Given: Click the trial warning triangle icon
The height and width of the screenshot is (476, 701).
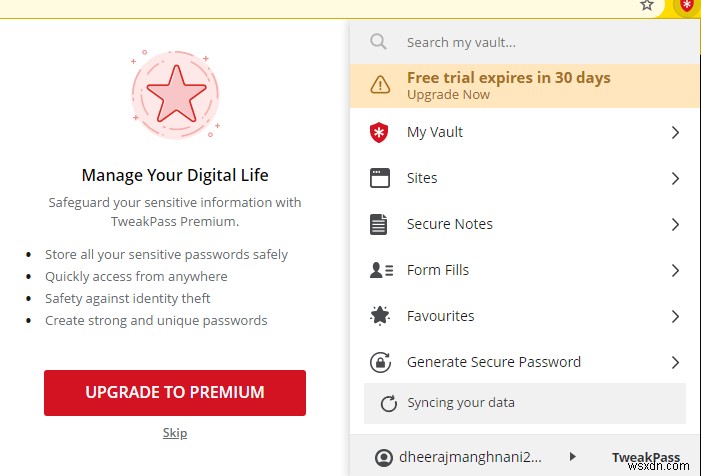Looking at the screenshot, I should click(x=380, y=86).
